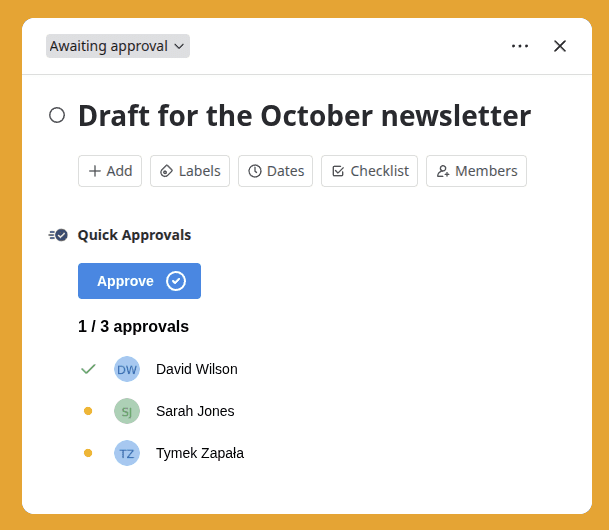Click the 1 / 3 approvals counter
This screenshot has width=609, height=530.
(133, 326)
